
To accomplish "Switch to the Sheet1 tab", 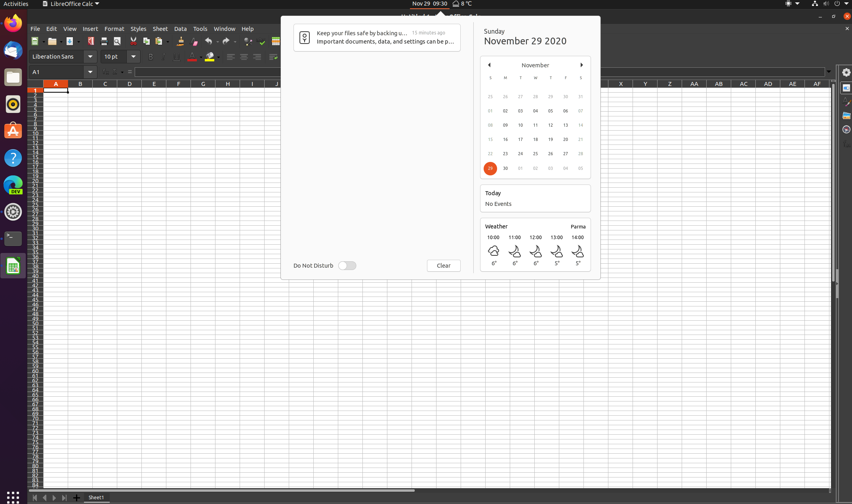I will click(x=96, y=497).
